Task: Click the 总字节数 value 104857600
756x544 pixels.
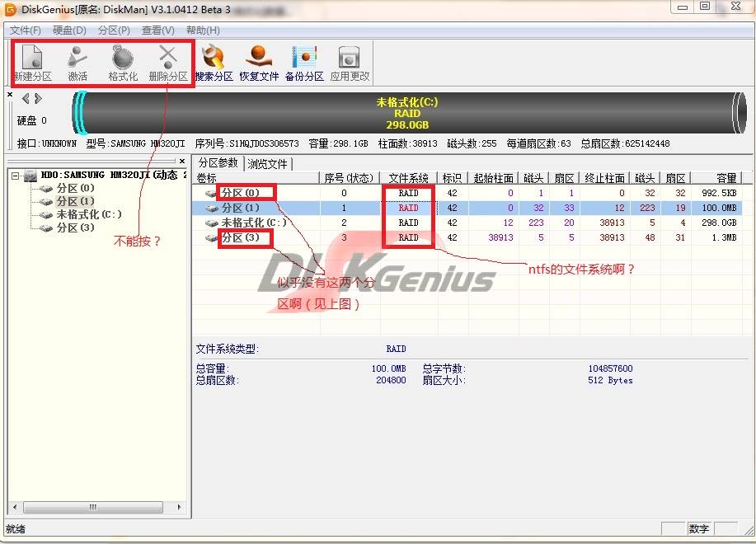Action: (610, 368)
